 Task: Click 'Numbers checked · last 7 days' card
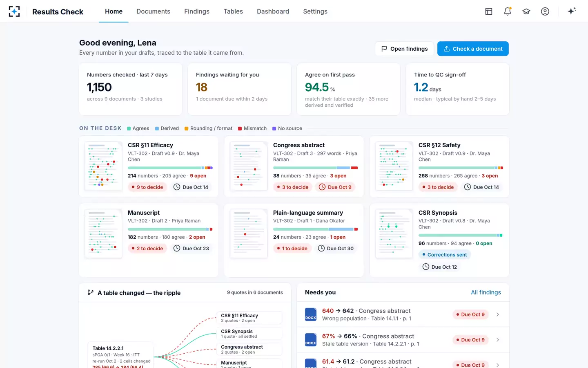click(x=130, y=89)
